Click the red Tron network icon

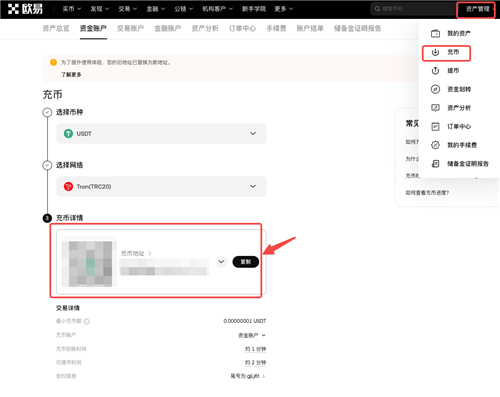tap(68, 186)
